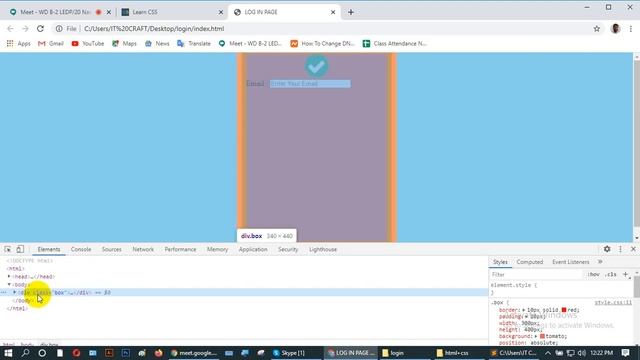Screen dimensions: 640x360
Task: Switch to the Console tab
Action: 81,249
